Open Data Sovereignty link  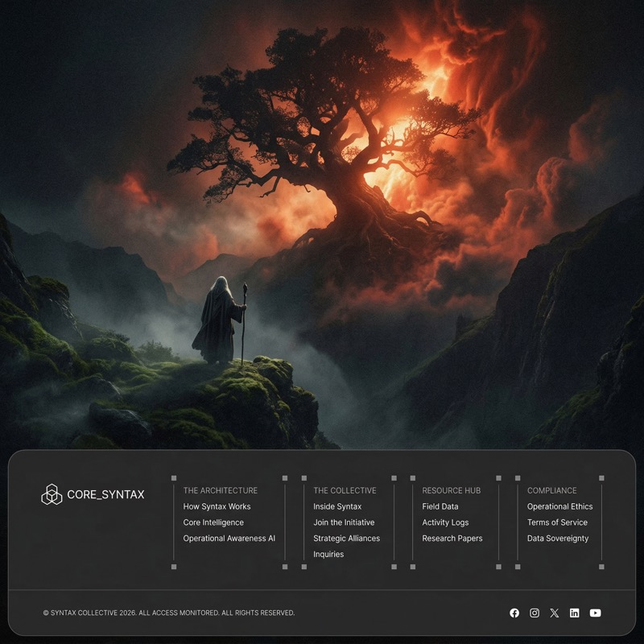(x=558, y=538)
